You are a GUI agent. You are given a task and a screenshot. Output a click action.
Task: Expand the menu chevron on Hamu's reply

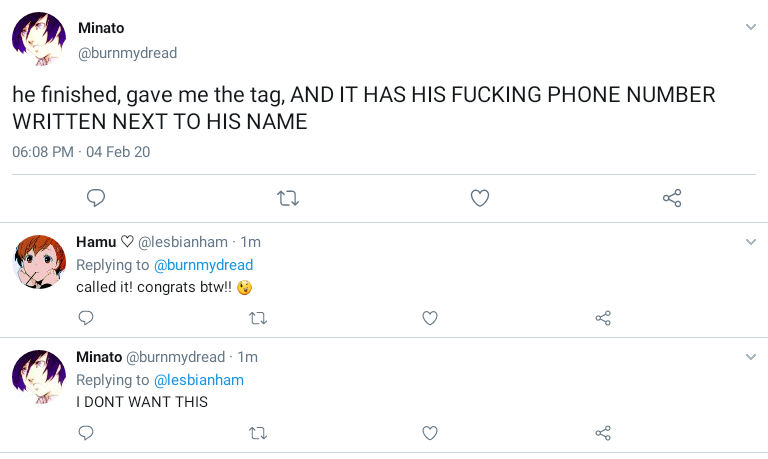[x=751, y=242]
